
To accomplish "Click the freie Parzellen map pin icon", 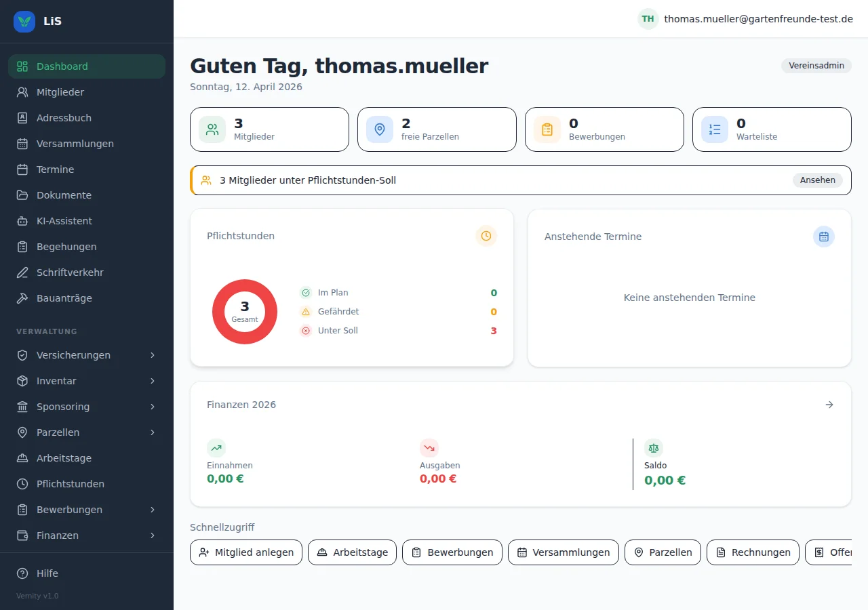I will (380, 129).
